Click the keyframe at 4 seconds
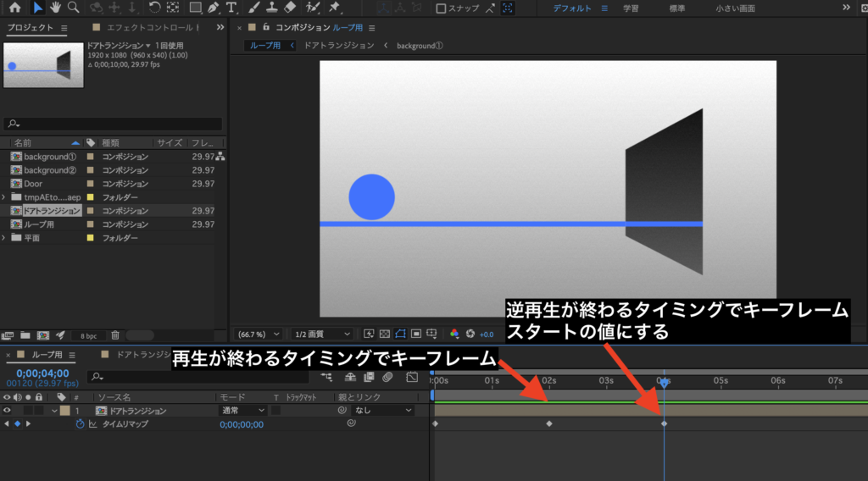The image size is (868, 481). tap(664, 423)
